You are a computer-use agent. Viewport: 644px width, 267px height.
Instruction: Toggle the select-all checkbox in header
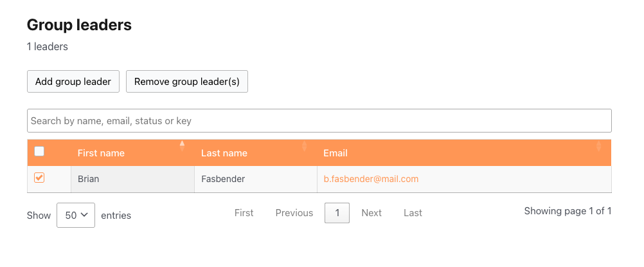pyautogui.click(x=39, y=151)
